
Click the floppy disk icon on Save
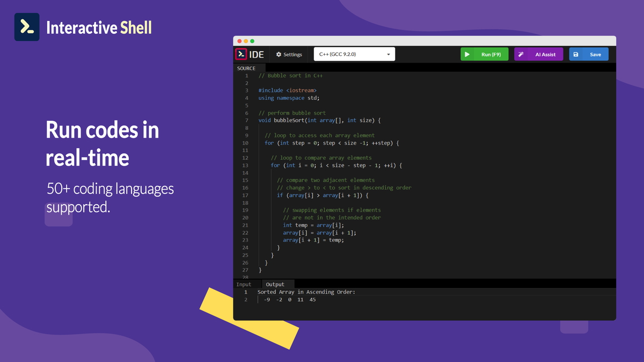[575, 54]
